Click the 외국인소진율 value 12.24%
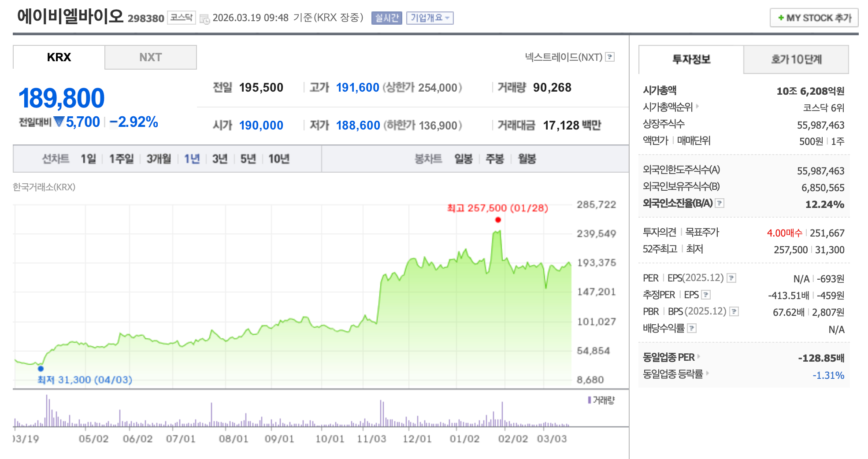 (x=825, y=204)
